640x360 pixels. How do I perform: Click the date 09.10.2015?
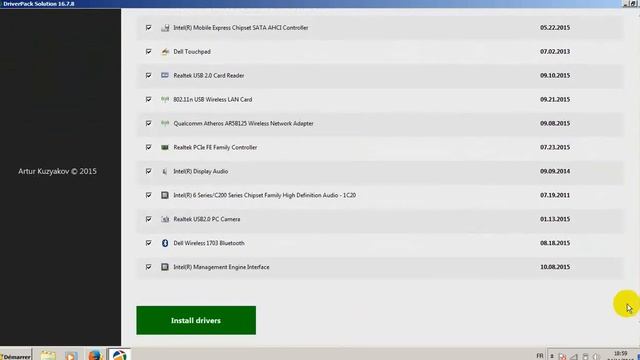pyautogui.click(x=555, y=76)
